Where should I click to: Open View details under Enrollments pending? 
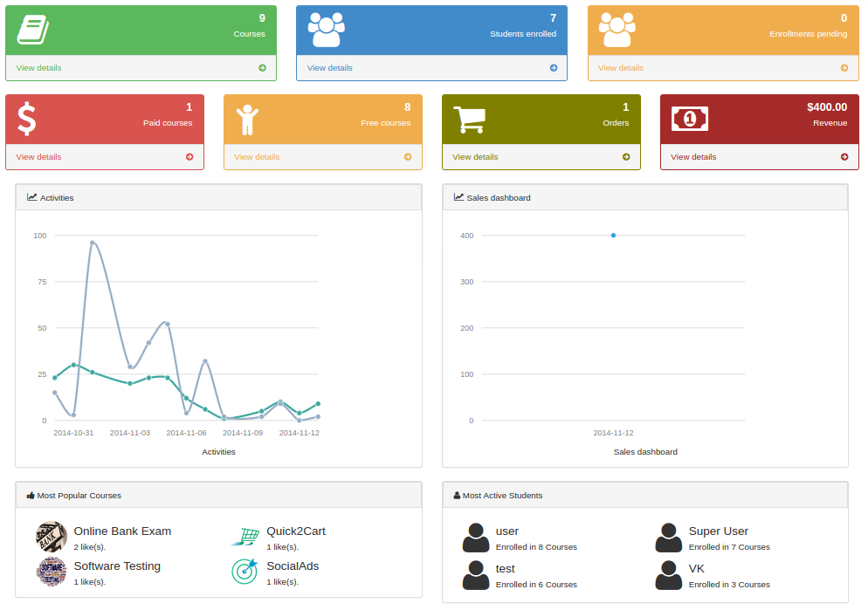pos(621,68)
